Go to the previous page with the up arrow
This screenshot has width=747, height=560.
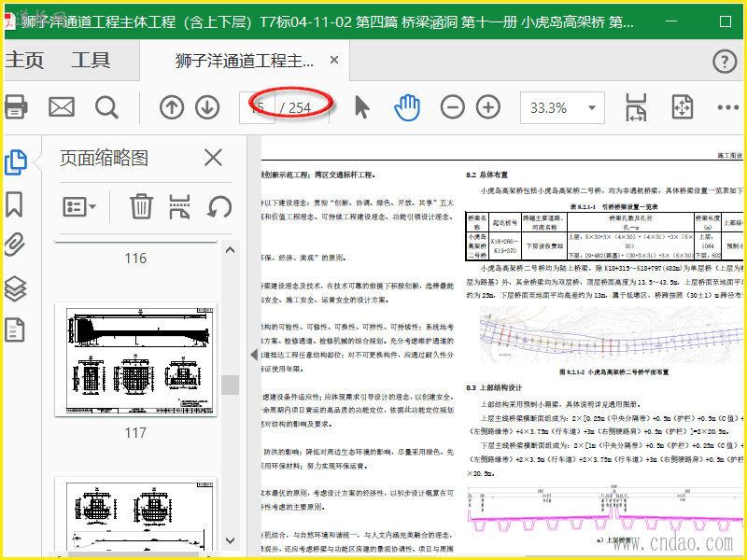click(172, 107)
